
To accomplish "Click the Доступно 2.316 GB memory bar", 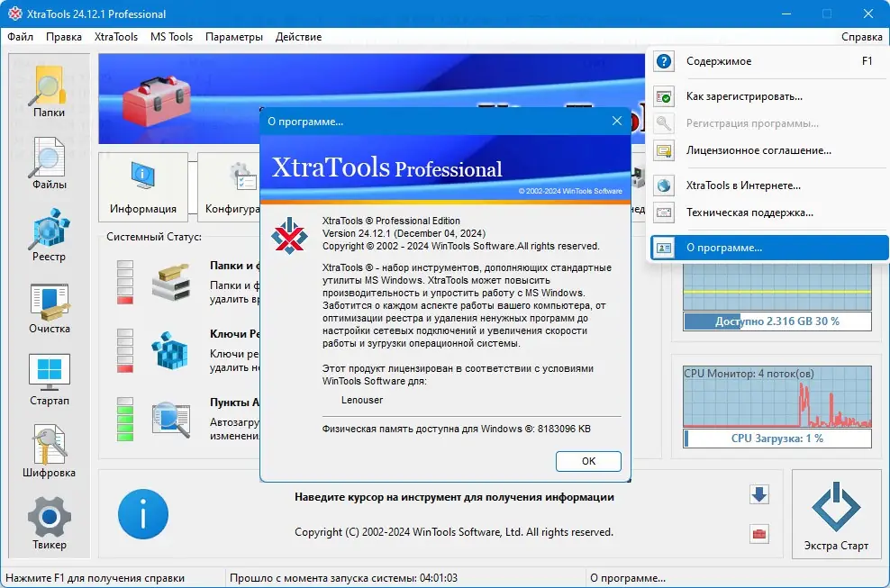I will click(777, 321).
